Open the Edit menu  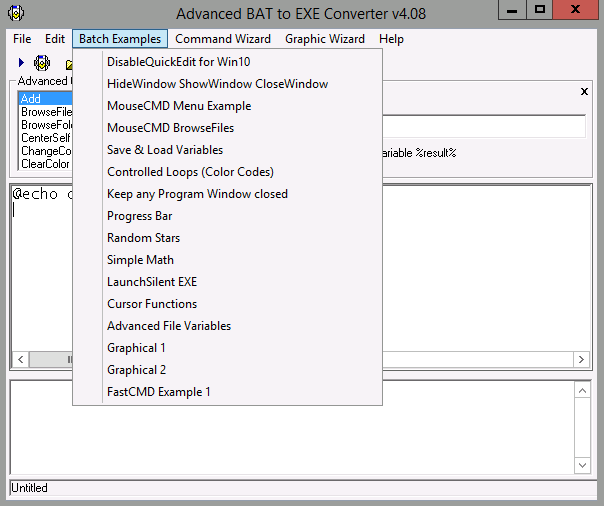click(55, 39)
